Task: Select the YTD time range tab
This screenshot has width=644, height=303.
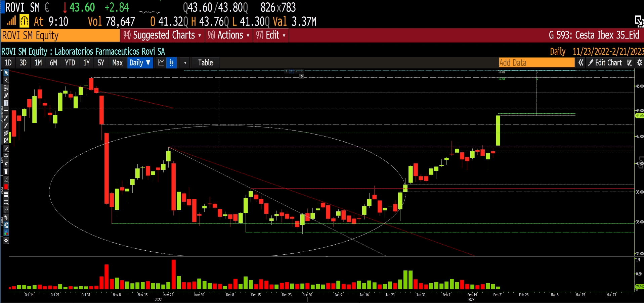Action: pos(70,62)
